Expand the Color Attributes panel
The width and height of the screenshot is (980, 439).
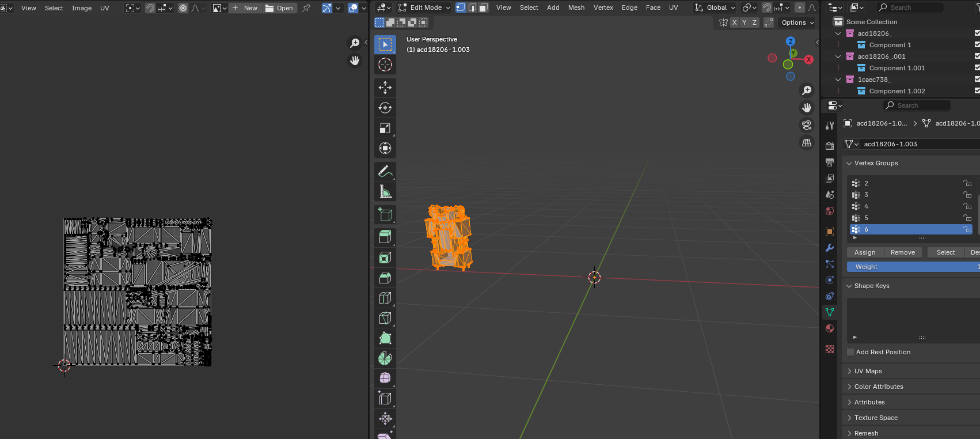pyautogui.click(x=849, y=387)
